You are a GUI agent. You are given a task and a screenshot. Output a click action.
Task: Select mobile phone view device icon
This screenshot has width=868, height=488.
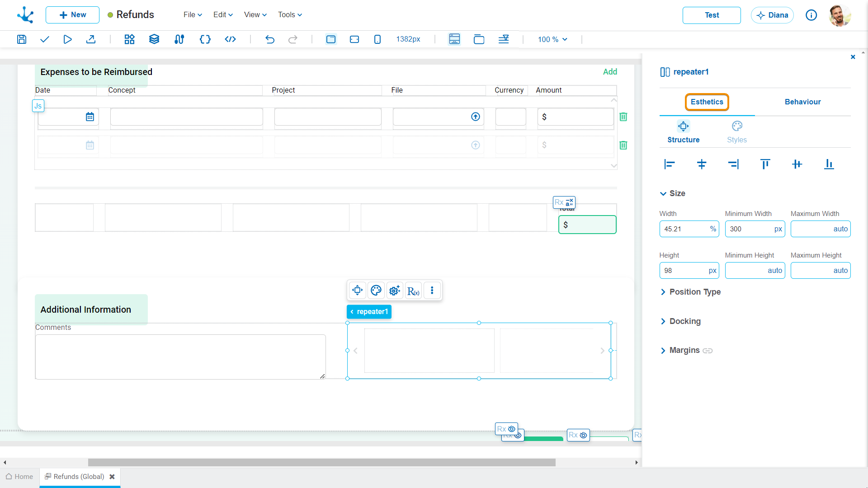pos(377,39)
